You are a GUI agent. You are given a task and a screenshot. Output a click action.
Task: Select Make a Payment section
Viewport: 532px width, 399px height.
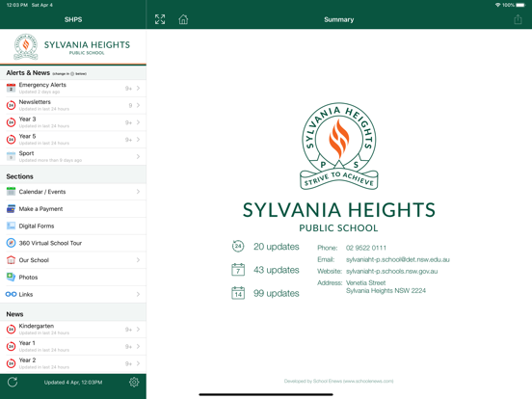pyautogui.click(x=73, y=209)
